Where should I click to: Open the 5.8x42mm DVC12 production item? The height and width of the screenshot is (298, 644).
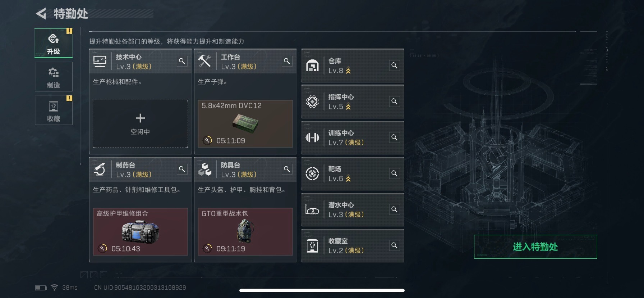pos(245,123)
